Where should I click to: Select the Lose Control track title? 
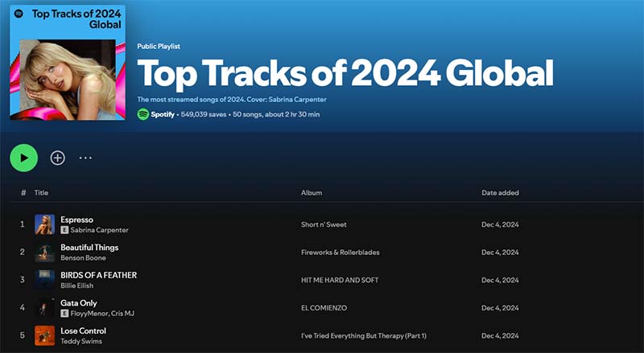coord(84,330)
